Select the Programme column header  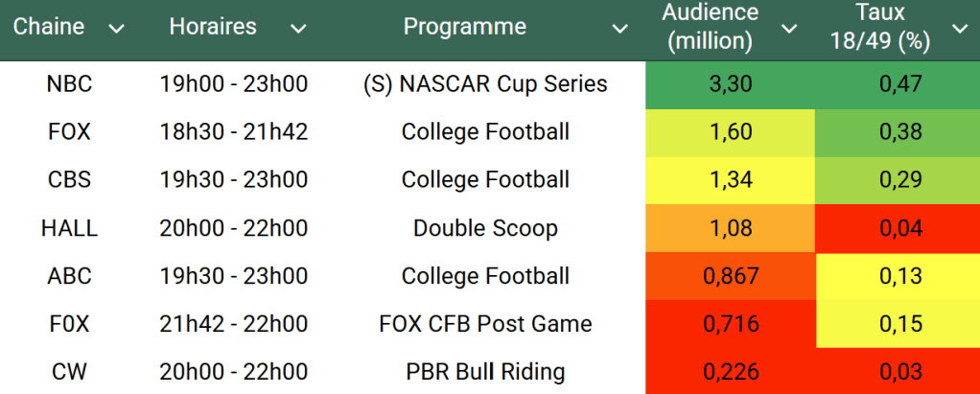click(465, 27)
